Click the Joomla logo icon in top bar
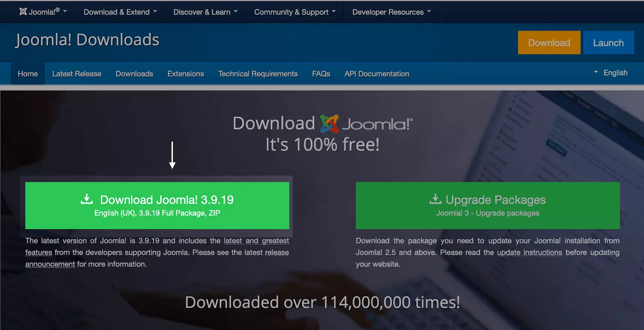The height and width of the screenshot is (330, 644). click(23, 12)
